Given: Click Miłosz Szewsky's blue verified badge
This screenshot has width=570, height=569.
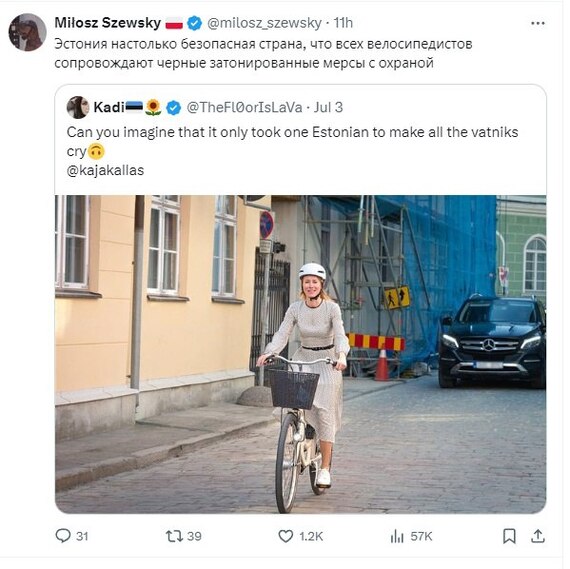Looking at the screenshot, I should [194, 23].
